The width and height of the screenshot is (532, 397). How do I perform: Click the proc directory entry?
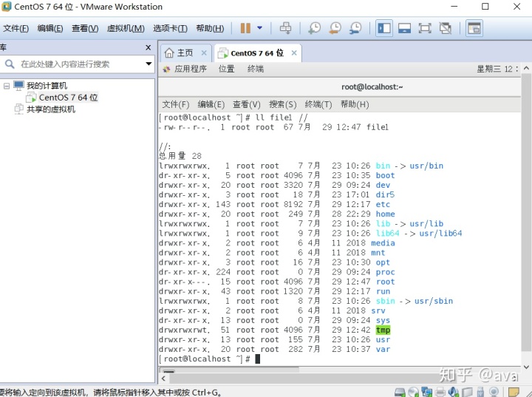pyautogui.click(x=386, y=272)
